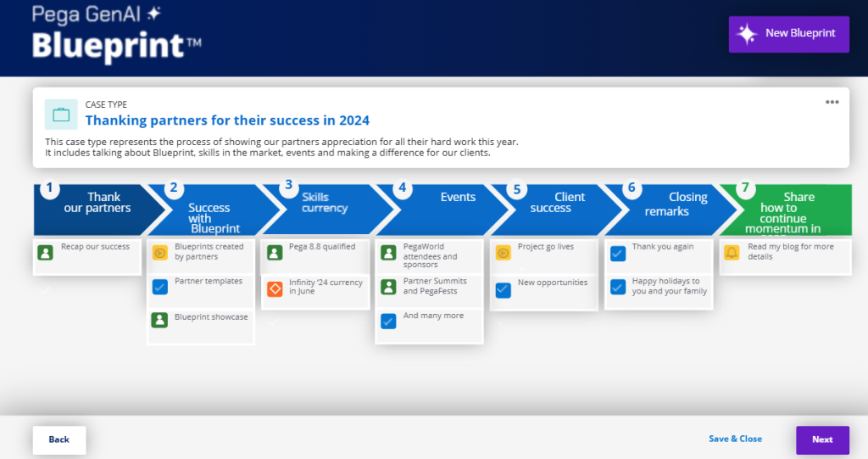This screenshot has width=868, height=459.
Task: Open the Infinity '24 currency in June step
Action: point(315,292)
